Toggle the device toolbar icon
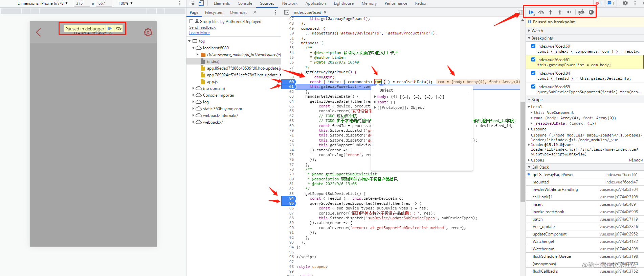644x276 pixels. (x=201, y=3)
